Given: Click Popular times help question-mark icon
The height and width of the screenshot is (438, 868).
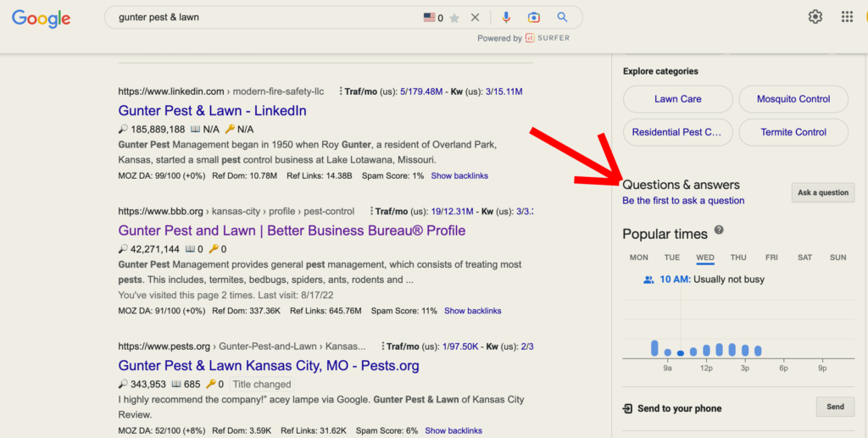Looking at the screenshot, I should click(x=719, y=230).
